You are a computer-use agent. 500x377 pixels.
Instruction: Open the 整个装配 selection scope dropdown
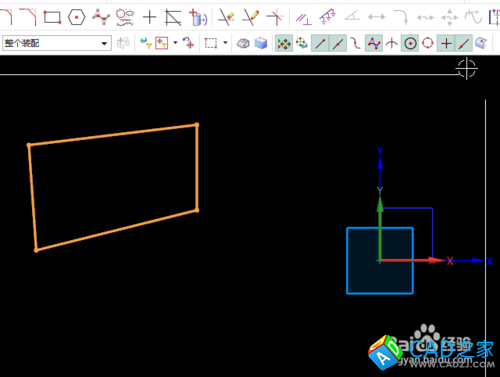[x=57, y=43]
